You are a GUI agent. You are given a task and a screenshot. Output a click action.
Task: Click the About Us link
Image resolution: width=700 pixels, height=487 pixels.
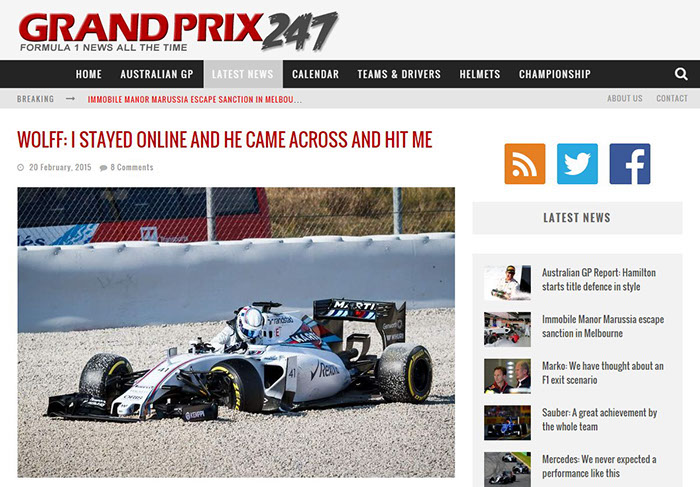point(625,98)
